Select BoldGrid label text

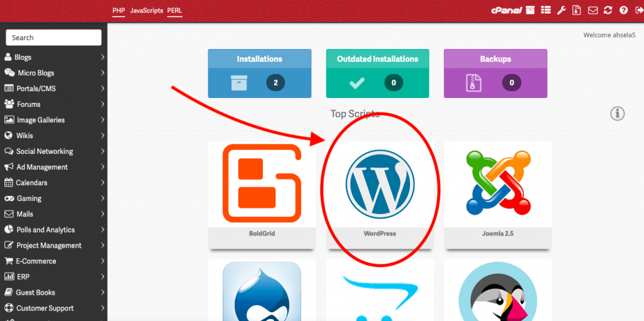pyautogui.click(x=262, y=234)
